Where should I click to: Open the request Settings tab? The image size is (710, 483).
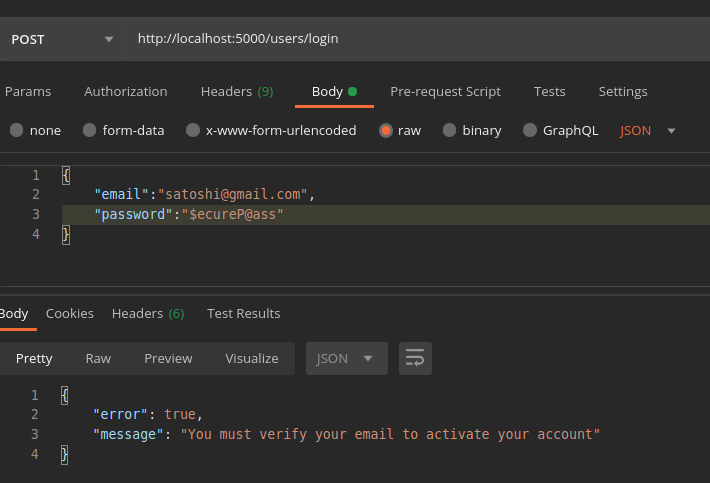623,91
